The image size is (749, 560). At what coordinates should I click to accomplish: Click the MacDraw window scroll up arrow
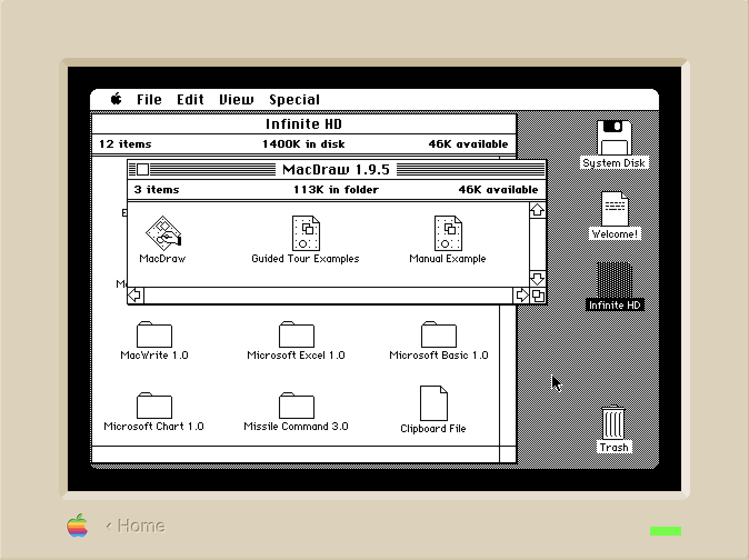coord(537,210)
